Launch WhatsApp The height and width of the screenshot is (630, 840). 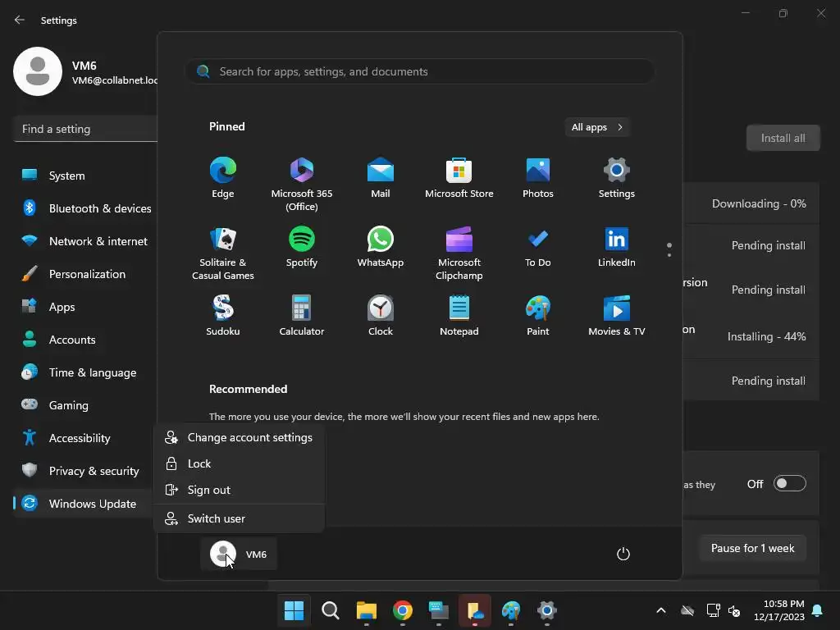click(x=381, y=247)
